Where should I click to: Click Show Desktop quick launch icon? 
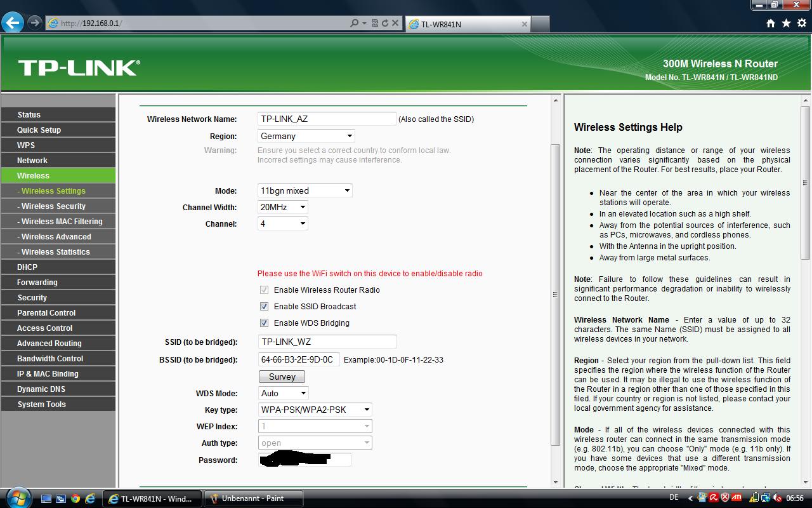pos(46,498)
